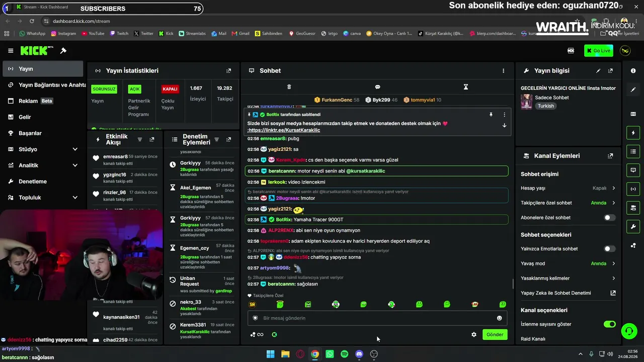Viewport: 644px width, 362px height.
Task: Open the linktr.ee/KursatKarakilic link
Action: click(x=284, y=130)
